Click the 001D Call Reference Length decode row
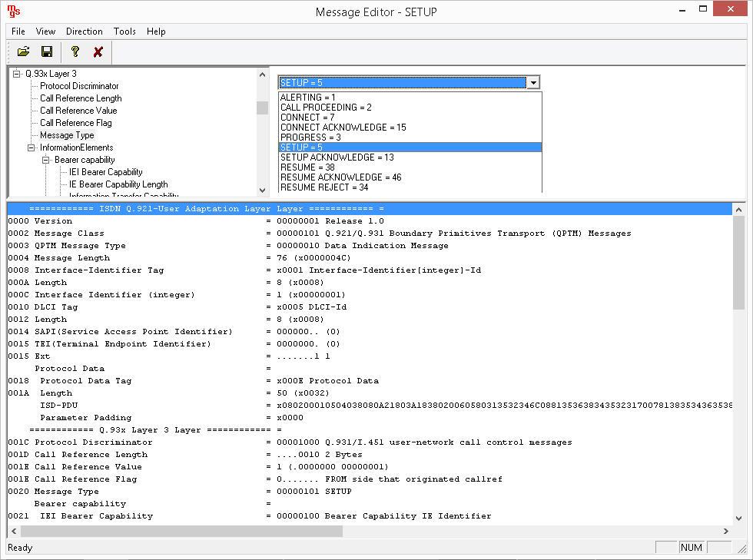Viewport: 753px width, 560px height. (370, 455)
